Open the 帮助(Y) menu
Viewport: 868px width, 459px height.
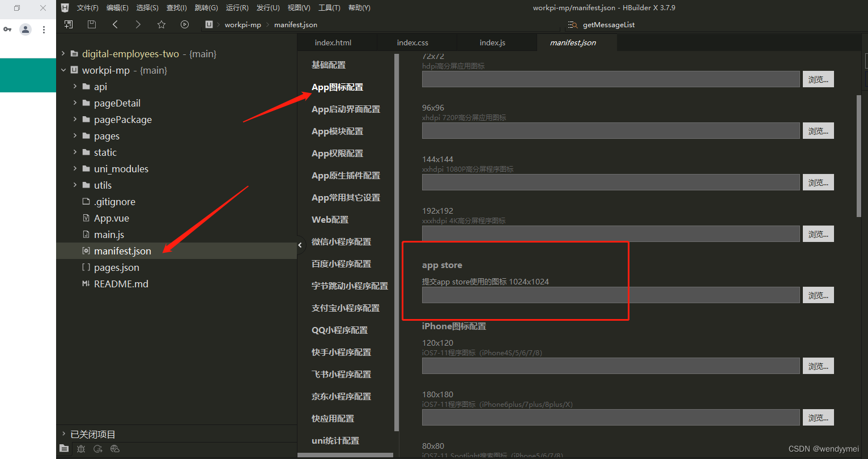pos(359,8)
